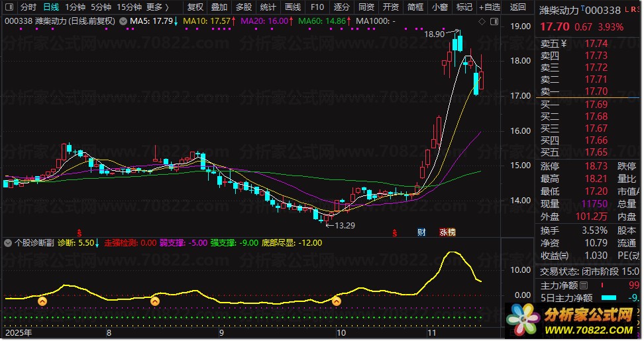The width and height of the screenshot is (644, 341).
Task: Click the 买一 price 17.69
Action: click(x=596, y=105)
